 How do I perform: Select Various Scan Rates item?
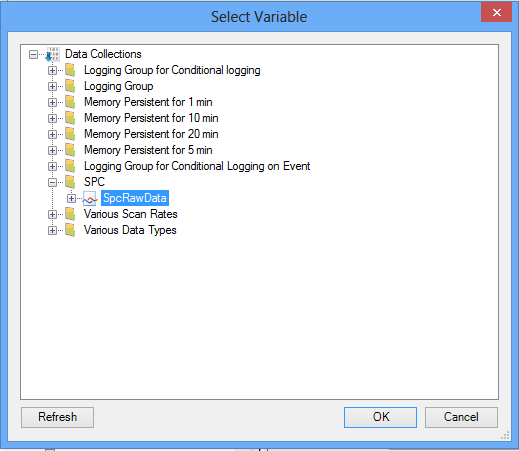pos(130,214)
